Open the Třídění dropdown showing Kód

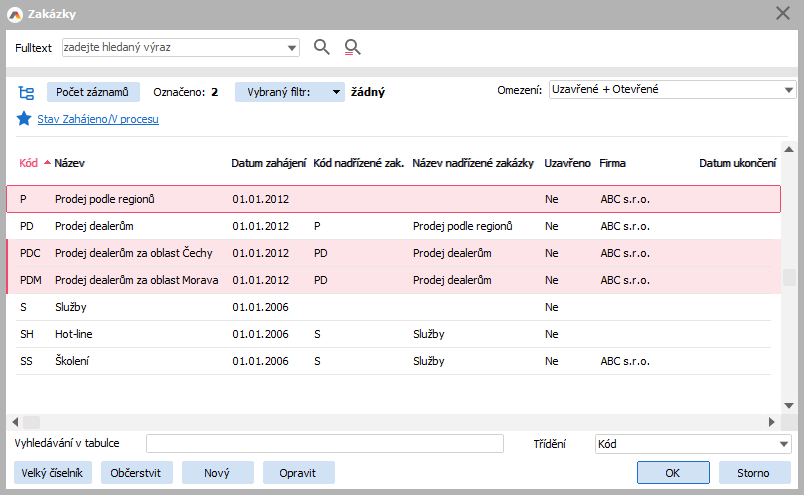coord(693,444)
